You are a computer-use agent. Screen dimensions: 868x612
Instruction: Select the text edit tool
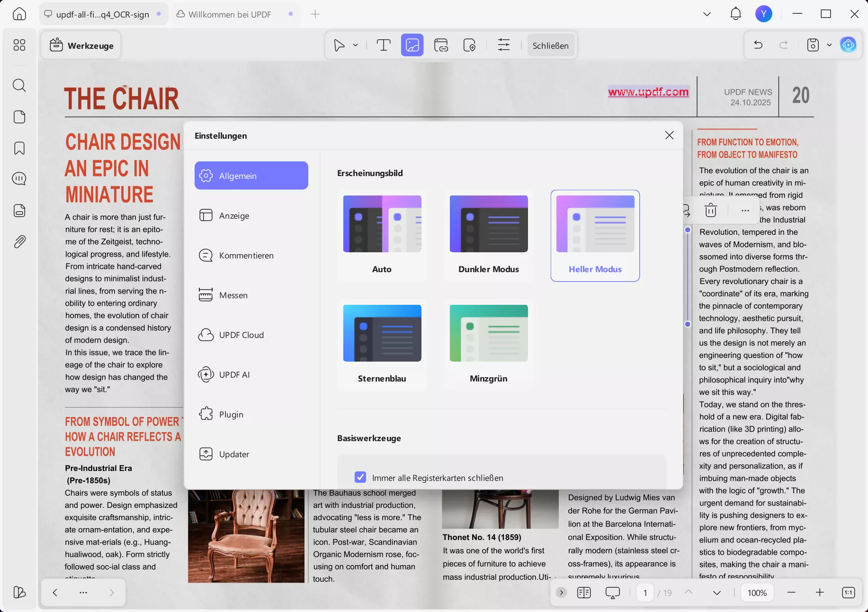384,45
